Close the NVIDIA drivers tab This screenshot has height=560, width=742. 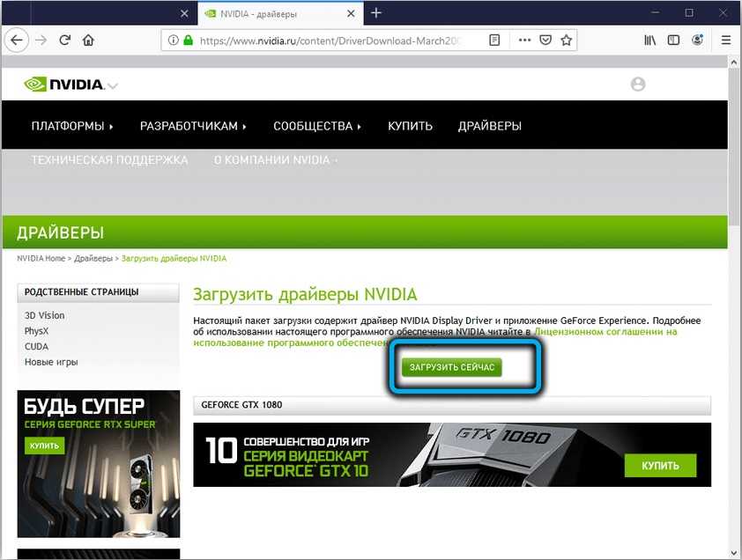(x=351, y=14)
